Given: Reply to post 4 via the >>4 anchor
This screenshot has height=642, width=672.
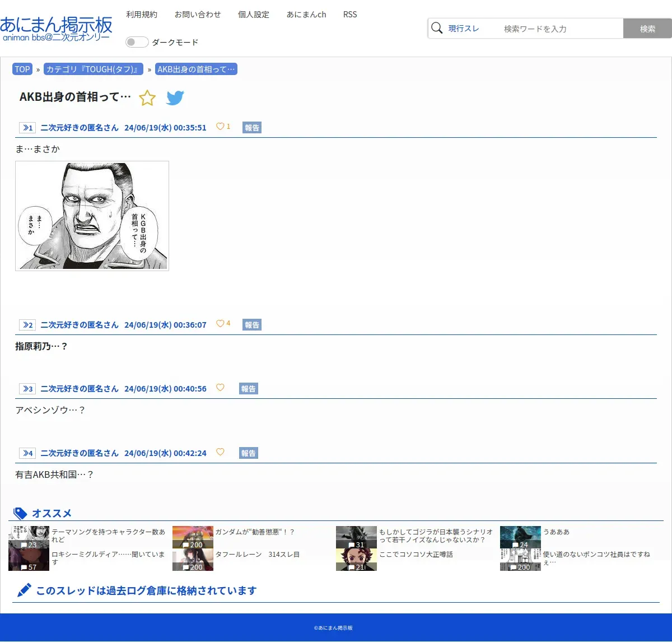Looking at the screenshot, I should coord(27,453).
